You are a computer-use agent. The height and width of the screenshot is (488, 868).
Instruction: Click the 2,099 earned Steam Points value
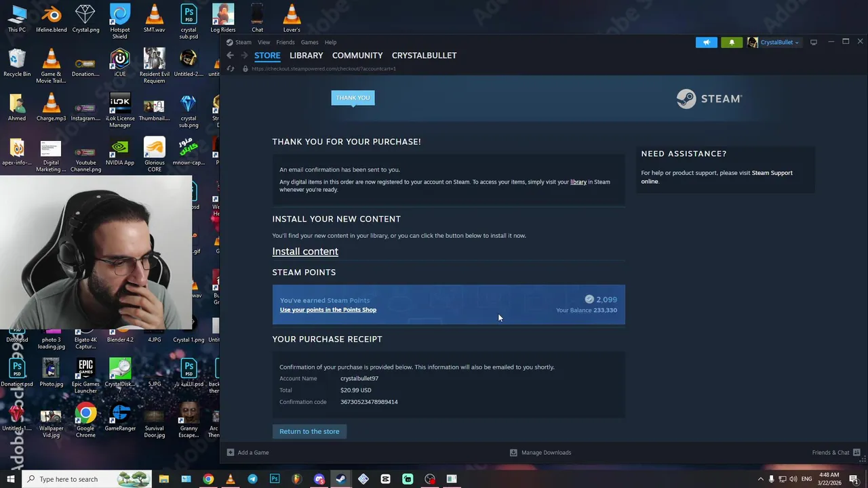pyautogui.click(x=606, y=300)
